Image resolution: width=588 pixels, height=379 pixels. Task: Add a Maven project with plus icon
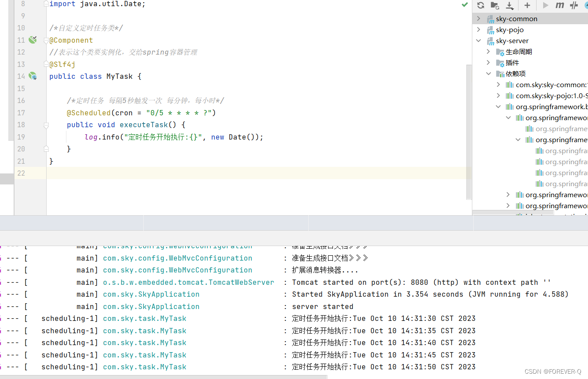point(527,5)
